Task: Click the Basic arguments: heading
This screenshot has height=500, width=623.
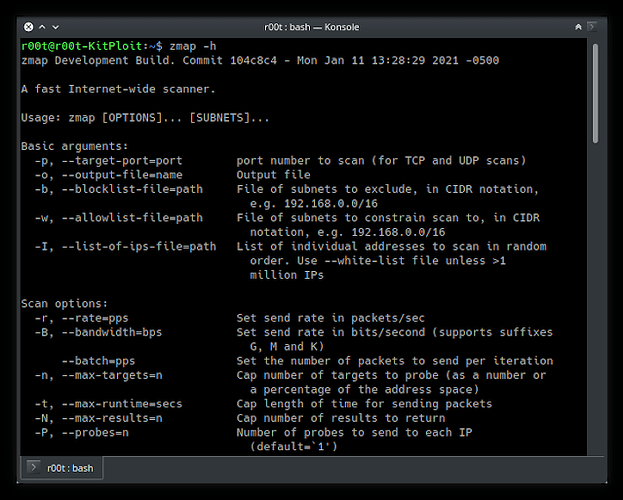Action: pyautogui.click(x=75, y=146)
